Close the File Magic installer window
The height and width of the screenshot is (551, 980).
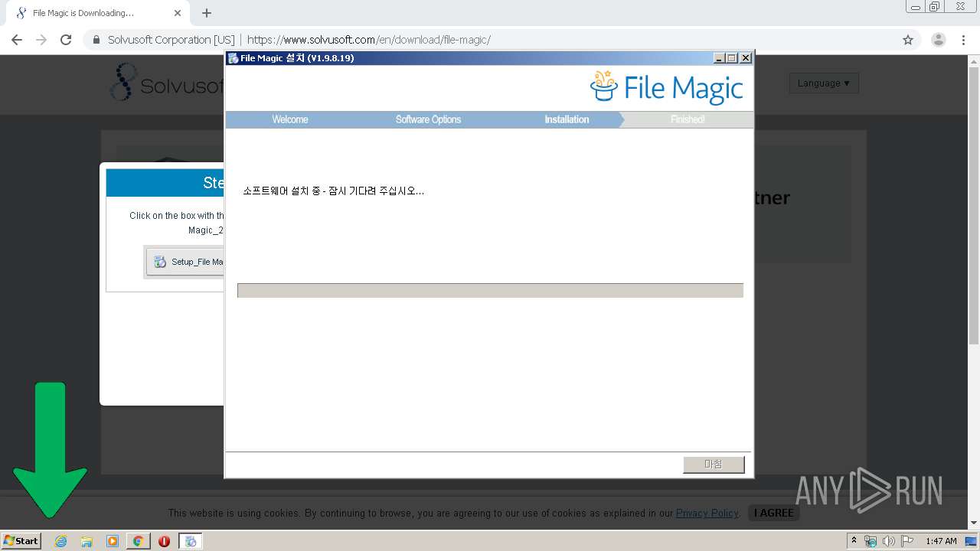(x=746, y=58)
